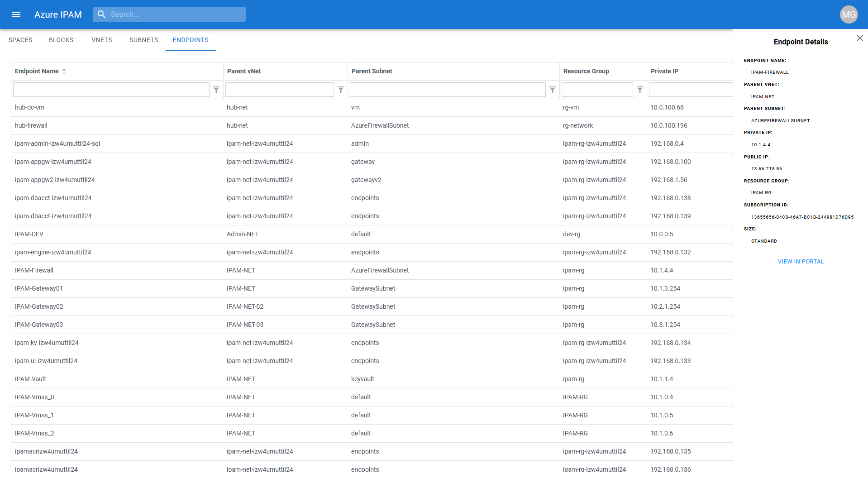868x483 pixels.
Task: Click the search magnifier icon
Action: click(x=102, y=14)
